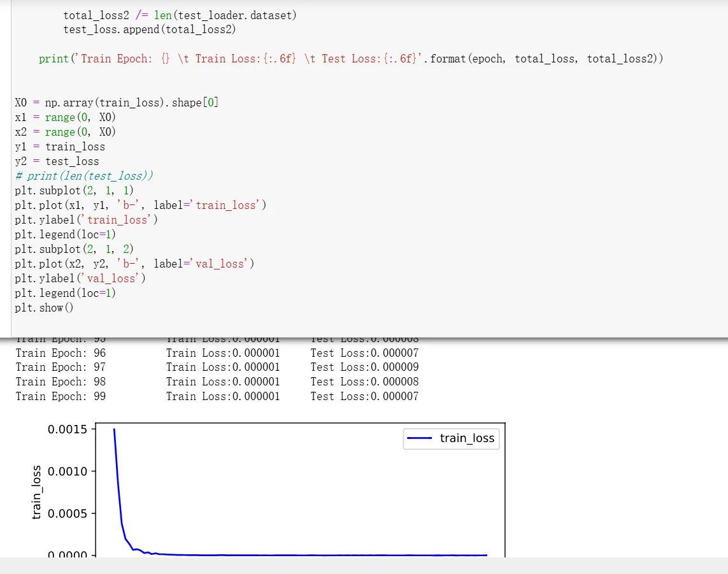This screenshot has width=728, height=574.
Task: Click the first 'plt.legend(loc=1)' line after ylabel train_loss
Action: pos(65,234)
